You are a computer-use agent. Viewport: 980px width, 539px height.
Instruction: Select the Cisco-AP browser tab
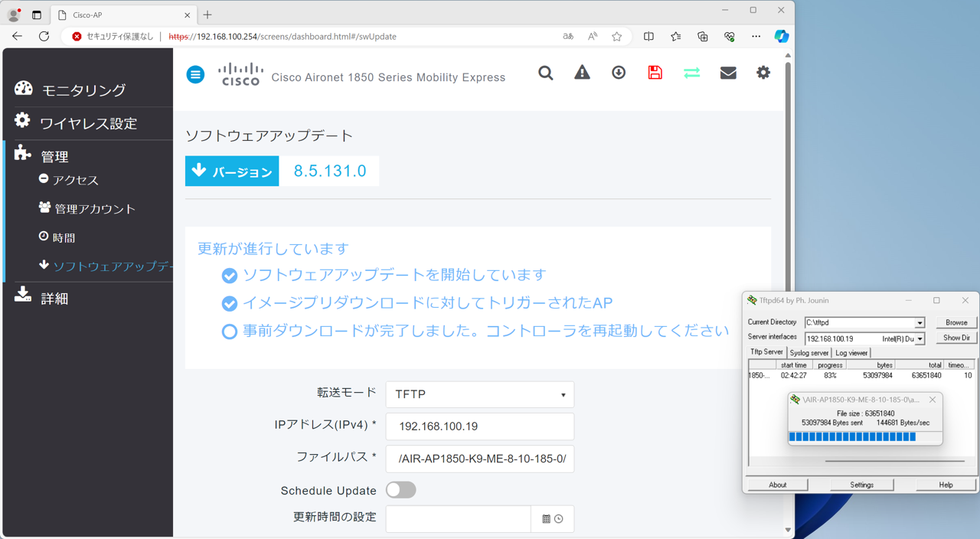coord(123,15)
